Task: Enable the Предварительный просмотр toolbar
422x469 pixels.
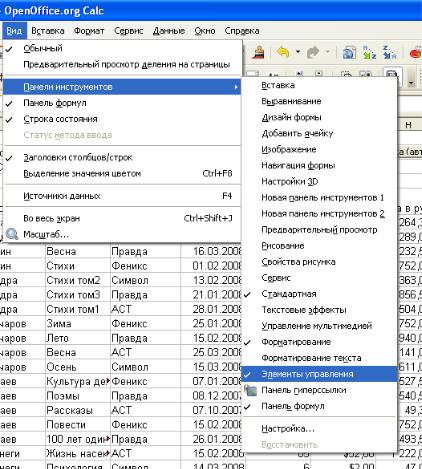Action: 319,230
